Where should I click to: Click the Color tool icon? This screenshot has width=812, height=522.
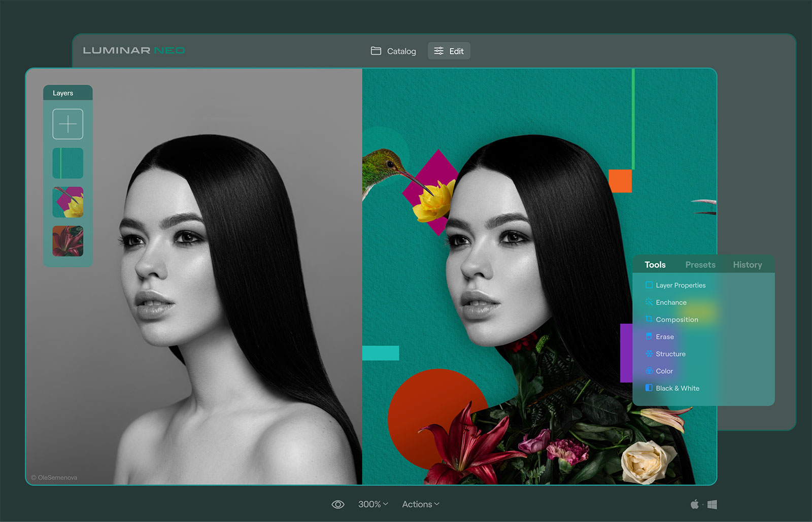(x=649, y=371)
